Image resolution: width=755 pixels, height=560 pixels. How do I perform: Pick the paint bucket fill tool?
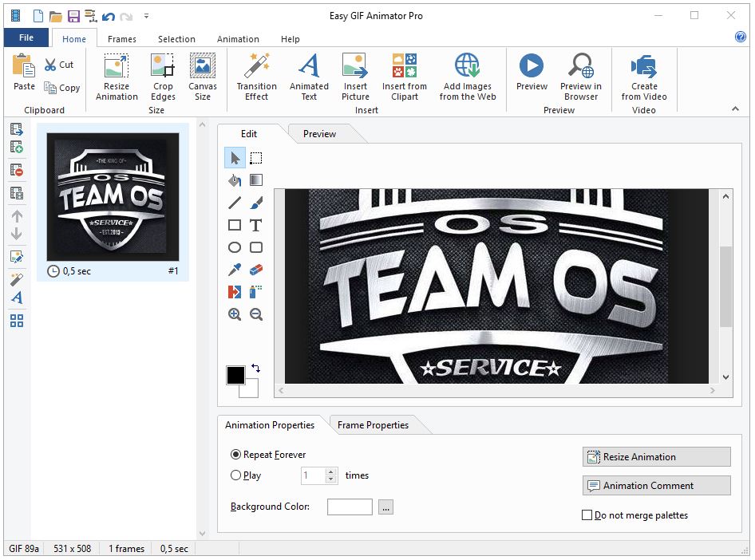(235, 180)
